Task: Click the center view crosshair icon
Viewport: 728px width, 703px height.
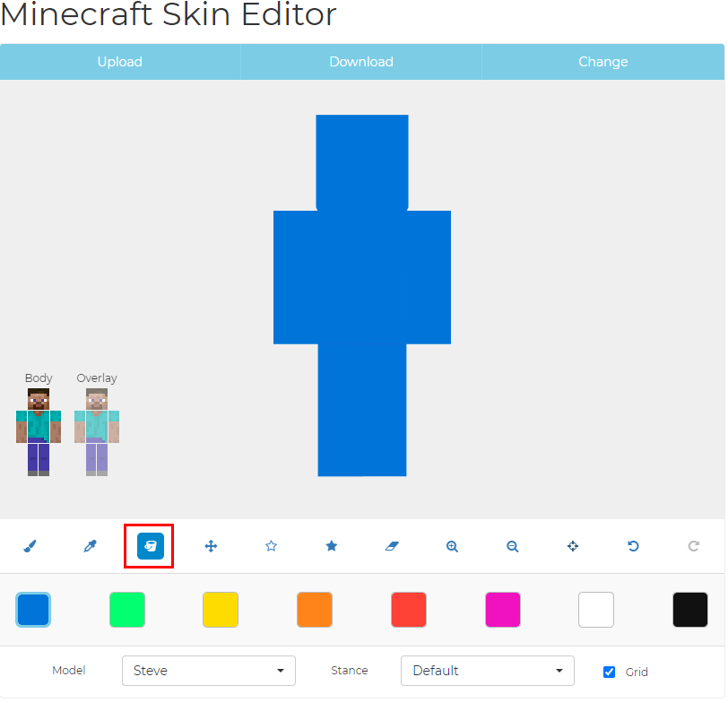Action: 573,546
